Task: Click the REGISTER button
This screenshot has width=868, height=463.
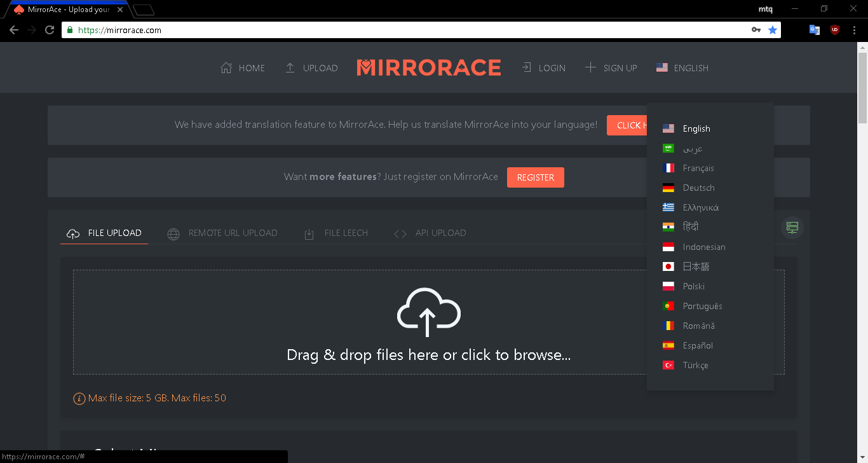Action: (536, 177)
